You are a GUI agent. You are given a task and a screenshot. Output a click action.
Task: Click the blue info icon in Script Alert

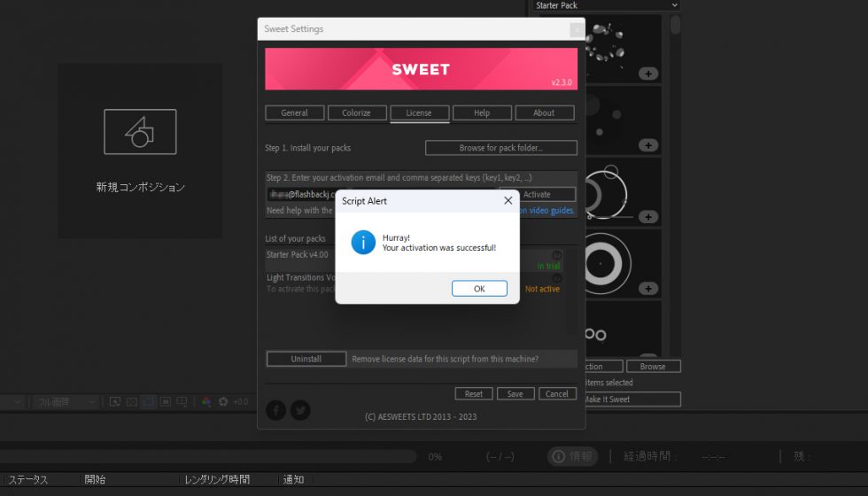[x=363, y=243]
